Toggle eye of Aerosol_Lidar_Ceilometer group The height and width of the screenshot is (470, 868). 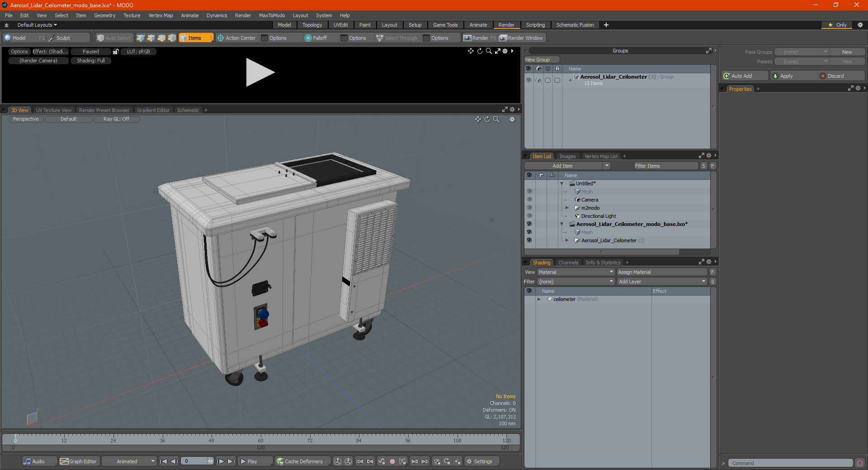(528, 80)
